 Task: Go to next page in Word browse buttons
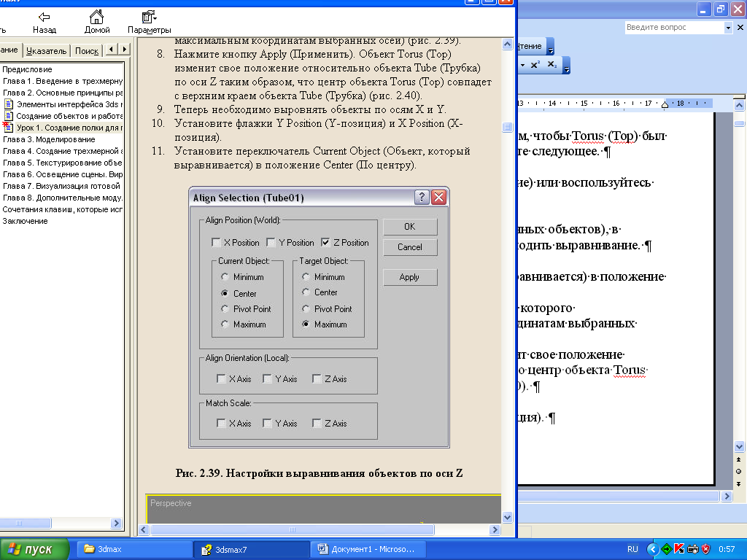pyautogui.click(x=738, y=484)
